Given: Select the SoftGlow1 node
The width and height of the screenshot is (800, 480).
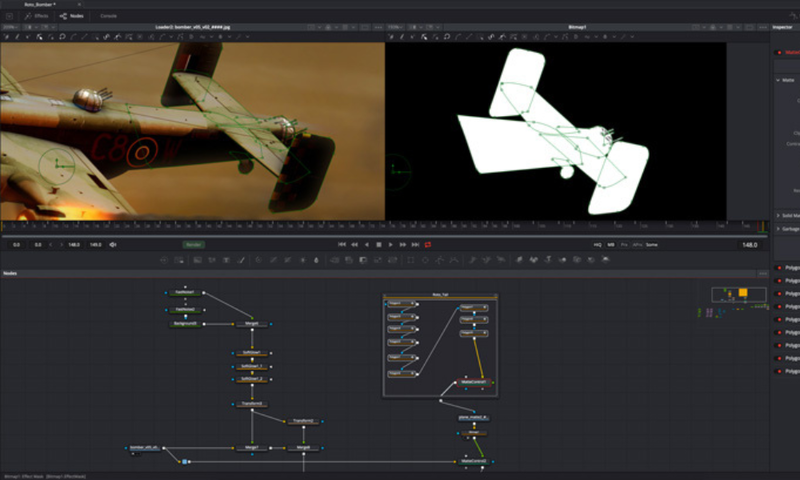Looking at the screenshot, I should pyautogui.click(x=252, y=352).
